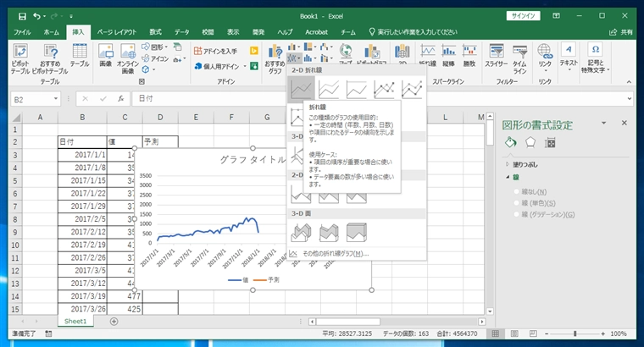644x347 pixels.
Task: Open Size & Properties icon in format pane
Action: [549, 142]
